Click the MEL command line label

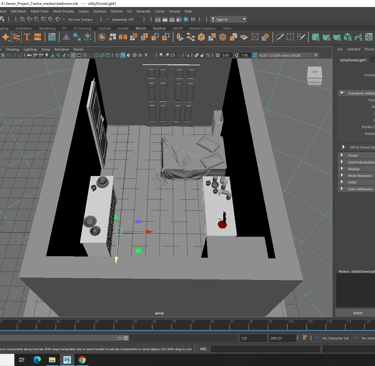[203, 349]
